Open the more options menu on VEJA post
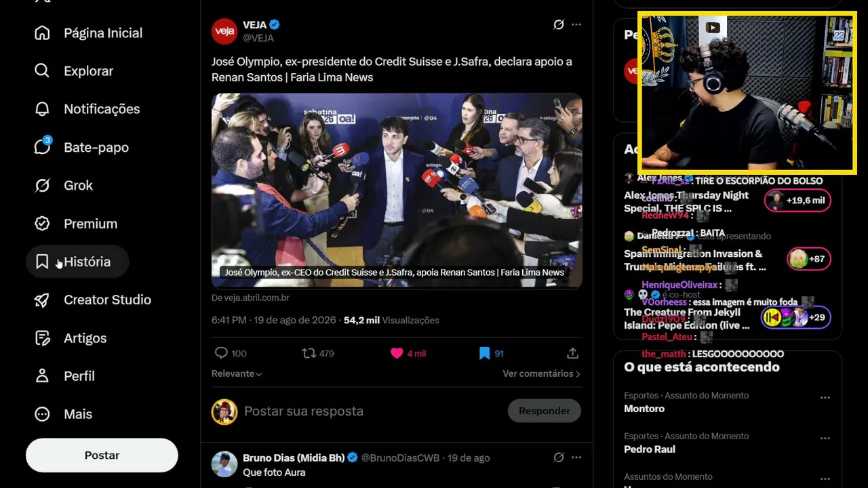 click(576, 24)
